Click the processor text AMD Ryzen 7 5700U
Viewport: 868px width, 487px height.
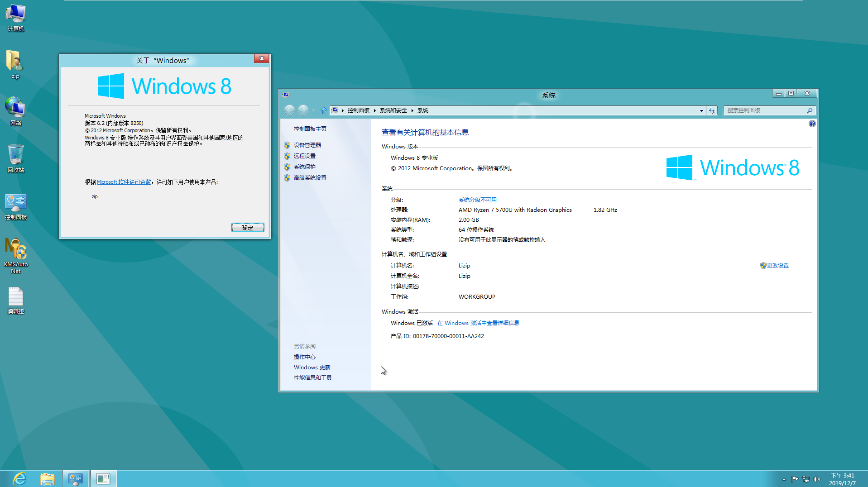pos(515,210)
